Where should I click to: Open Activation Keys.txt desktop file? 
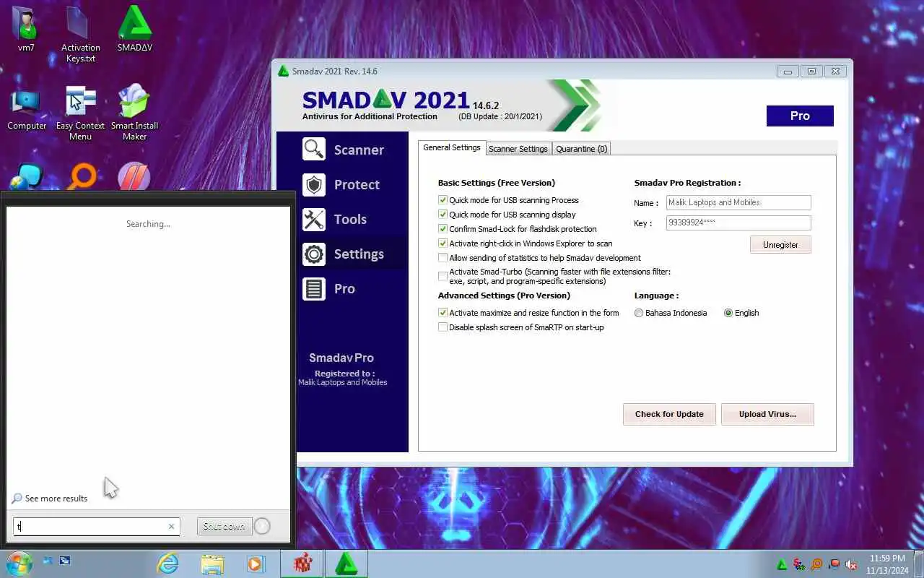[80, 34]
